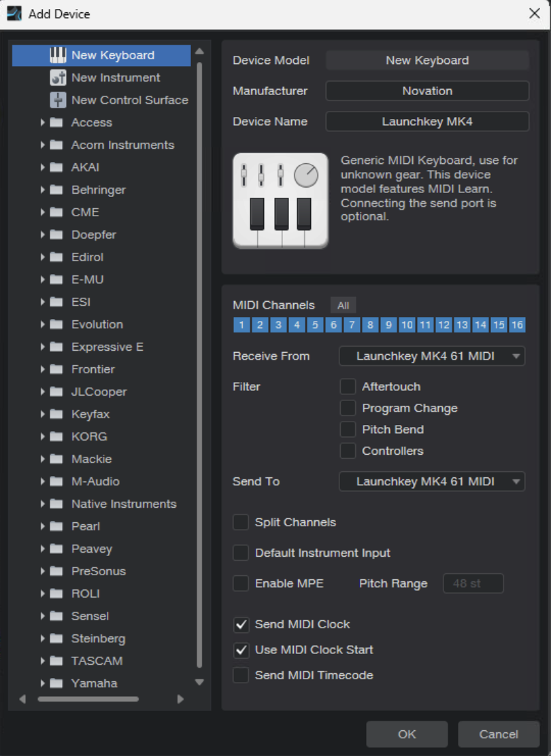551x756 pixels.
Task: Click the device list vertical scrollbar thumb
Action: (x=199, y=365)
